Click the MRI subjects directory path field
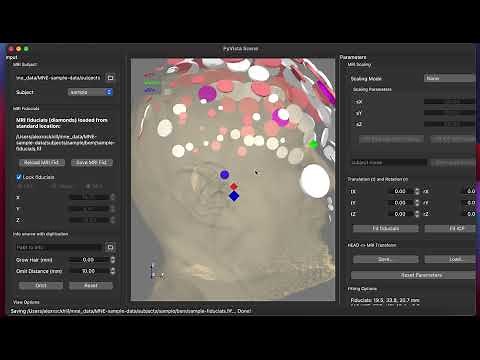 point(58,78)
